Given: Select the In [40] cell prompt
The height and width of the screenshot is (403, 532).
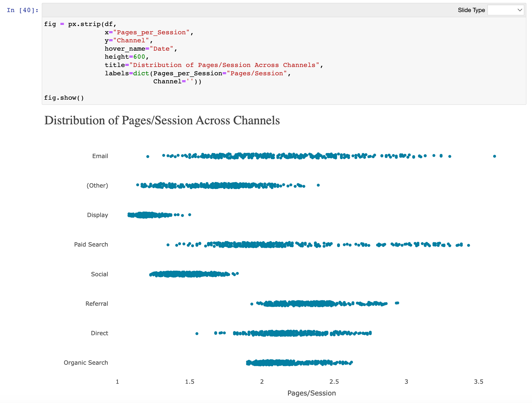Looking at the screenshot, I should tap(23, 10).
